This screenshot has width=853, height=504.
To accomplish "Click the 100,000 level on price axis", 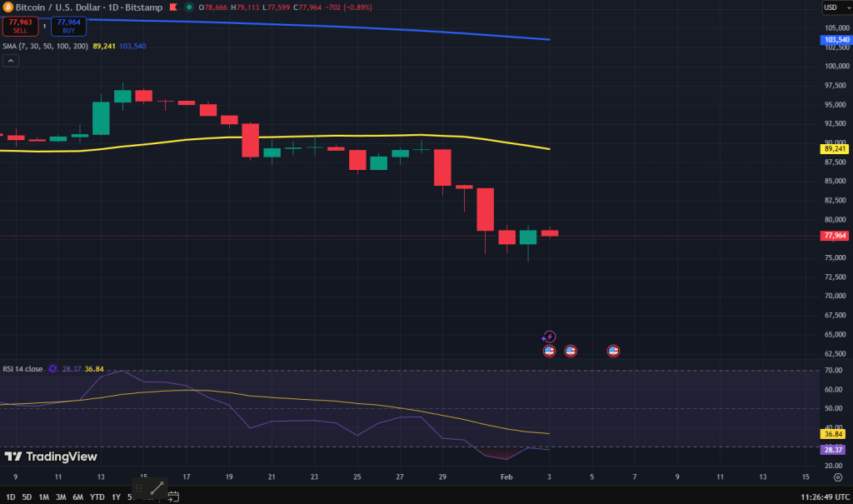I will [836, 66].
